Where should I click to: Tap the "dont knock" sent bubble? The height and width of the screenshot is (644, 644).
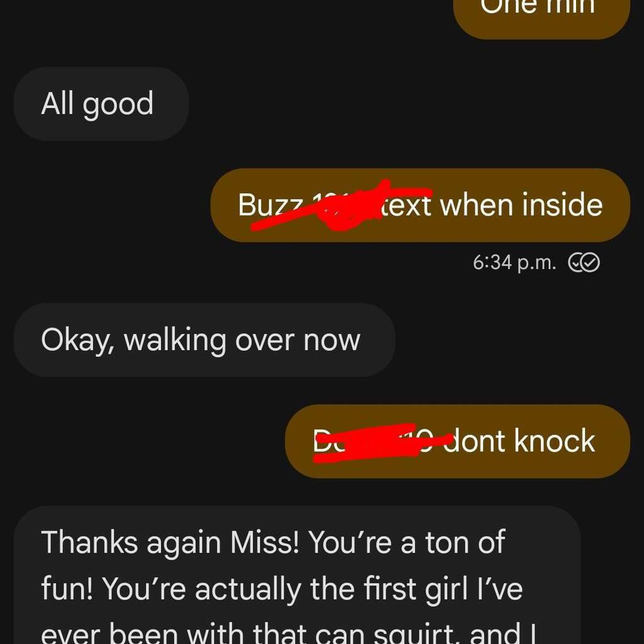pos(458,441)
